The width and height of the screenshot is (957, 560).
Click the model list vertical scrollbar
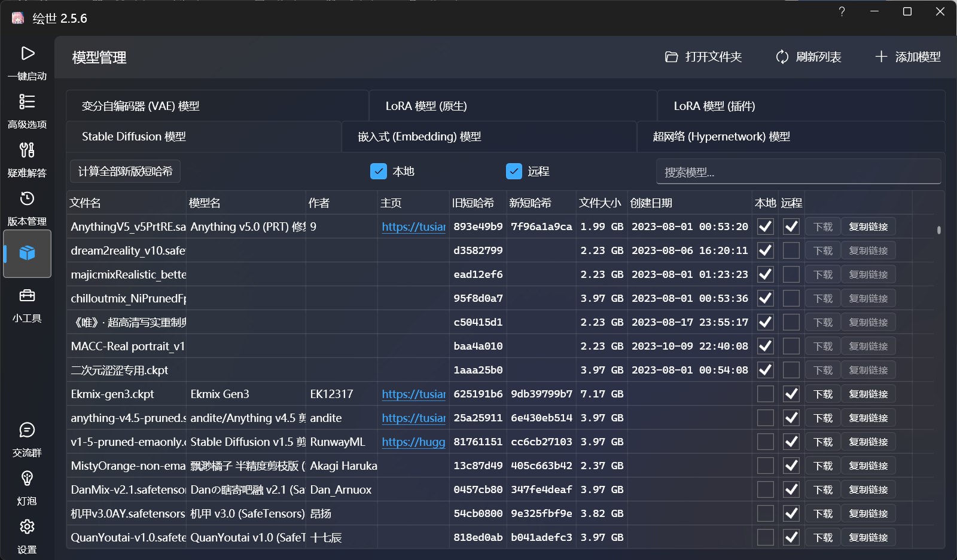coord(939,230)
